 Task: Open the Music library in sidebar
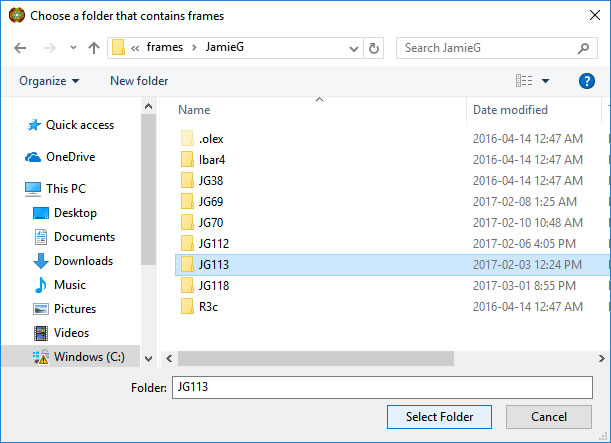coord(69,285)
